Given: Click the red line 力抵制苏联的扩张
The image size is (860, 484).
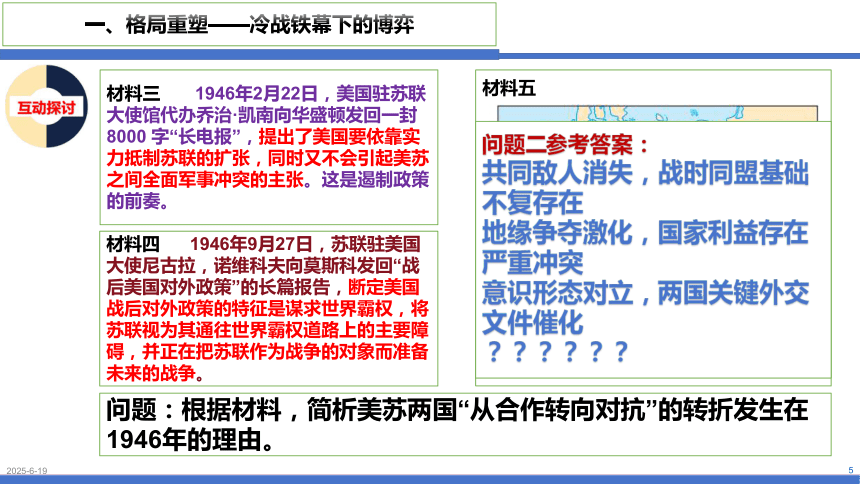Looking at the screenshot, I should click(x=178, y=158).
